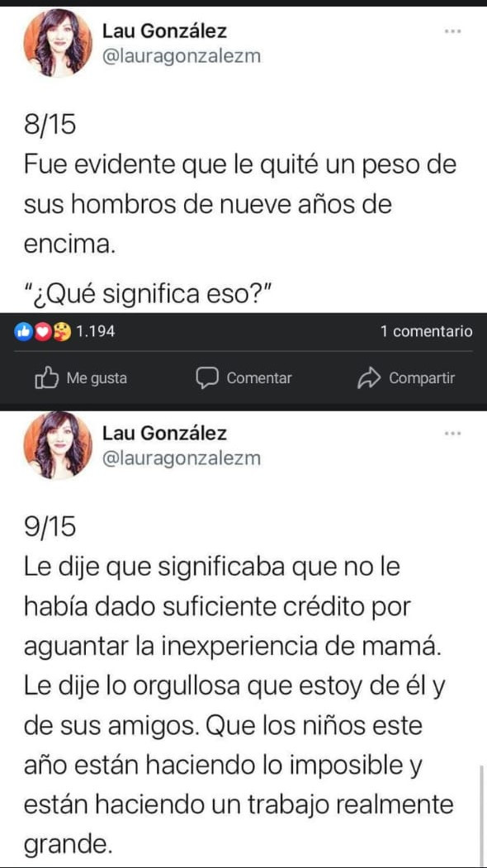Viewport: 487px width, 868px height.
Task: Open @lauragonzalezm handle on first tweet
Action: click(182, 57)
